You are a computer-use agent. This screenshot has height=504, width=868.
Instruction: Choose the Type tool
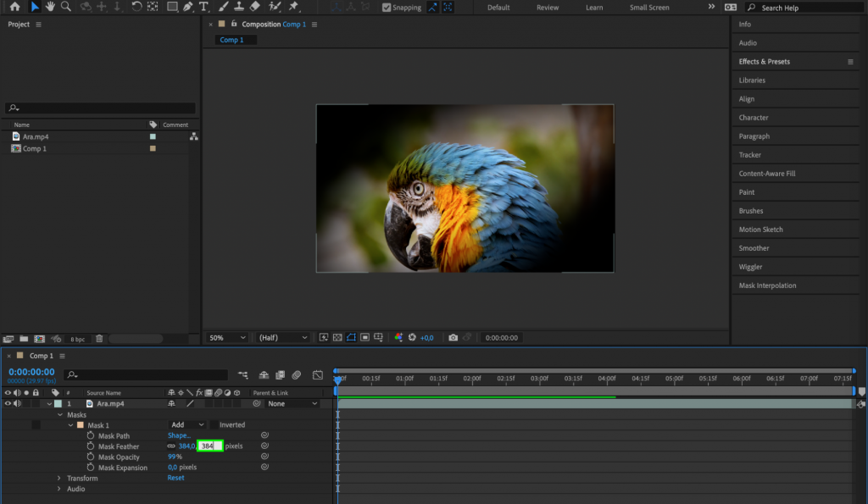(203, 7)
